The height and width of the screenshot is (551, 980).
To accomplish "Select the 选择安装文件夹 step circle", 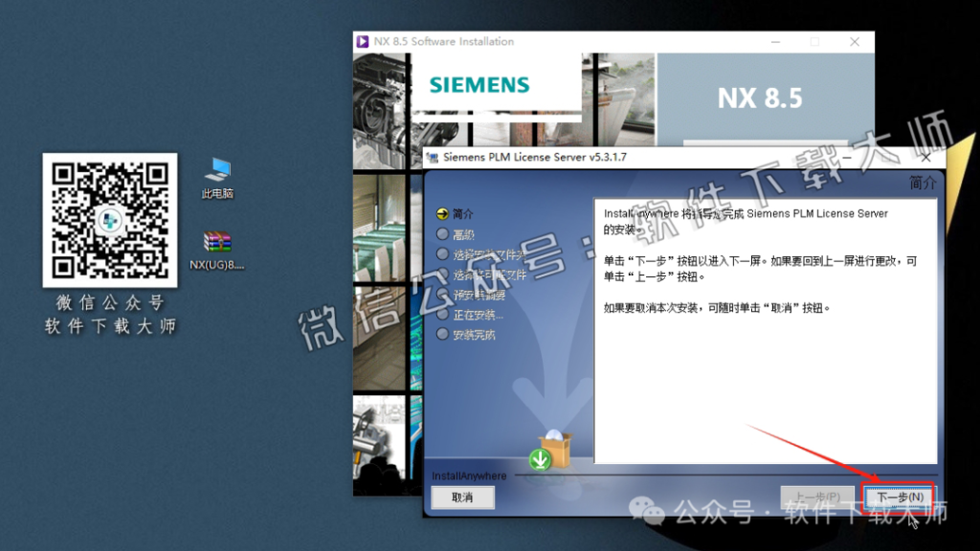I will tap(441, 254).
